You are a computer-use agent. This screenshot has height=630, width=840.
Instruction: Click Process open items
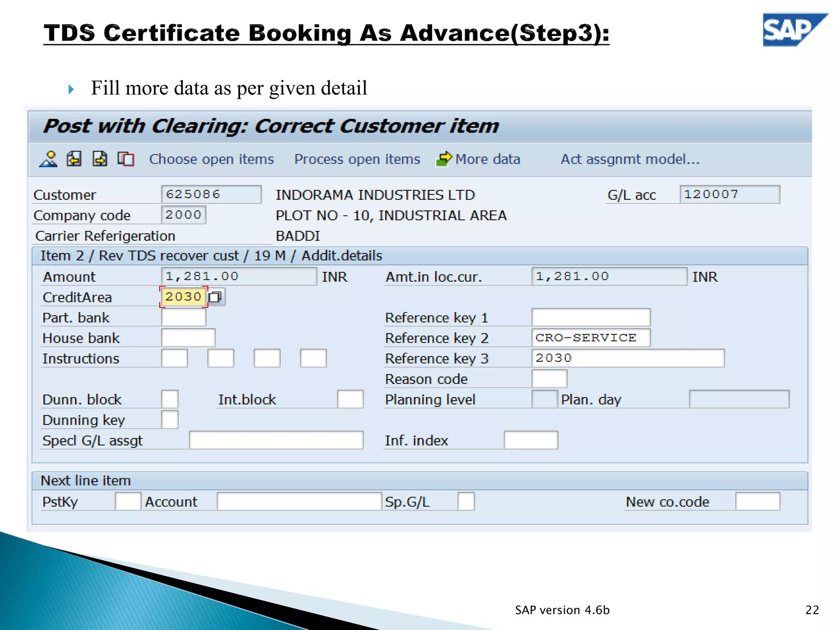(357, 159)
